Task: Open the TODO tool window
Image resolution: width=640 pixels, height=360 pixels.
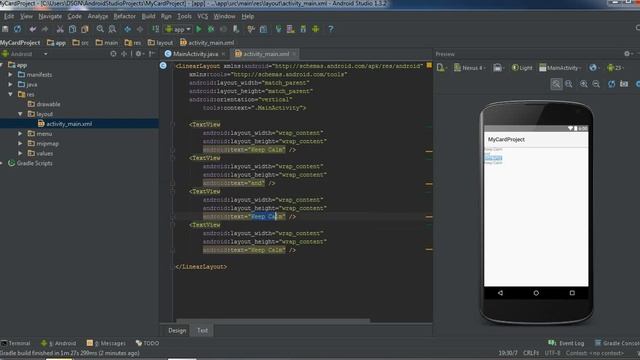Action: 147,343
